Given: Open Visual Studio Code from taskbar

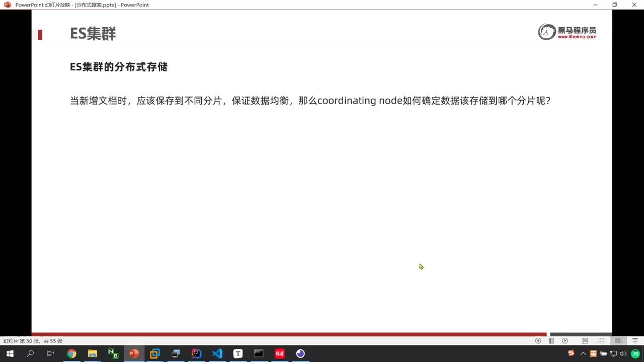Looking at the screenshot, I should click(217, 353).
